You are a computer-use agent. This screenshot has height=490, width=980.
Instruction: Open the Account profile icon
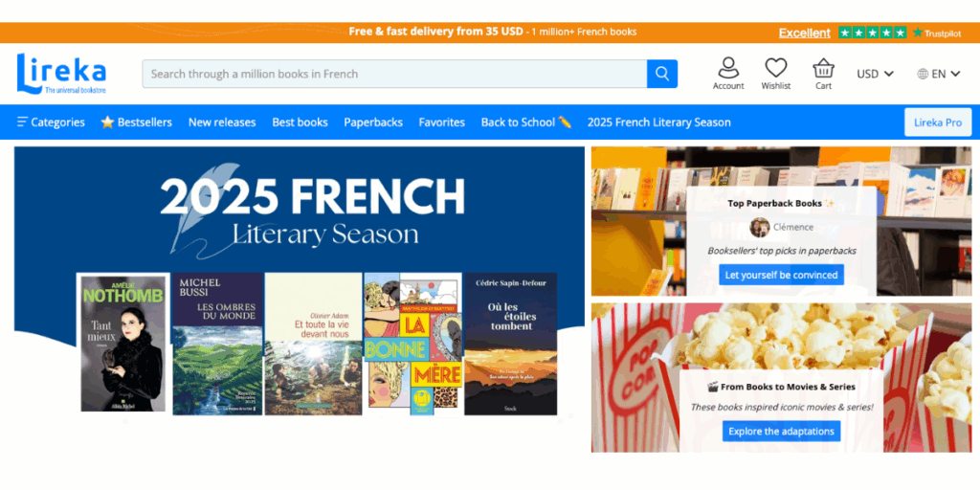(728, 68)
